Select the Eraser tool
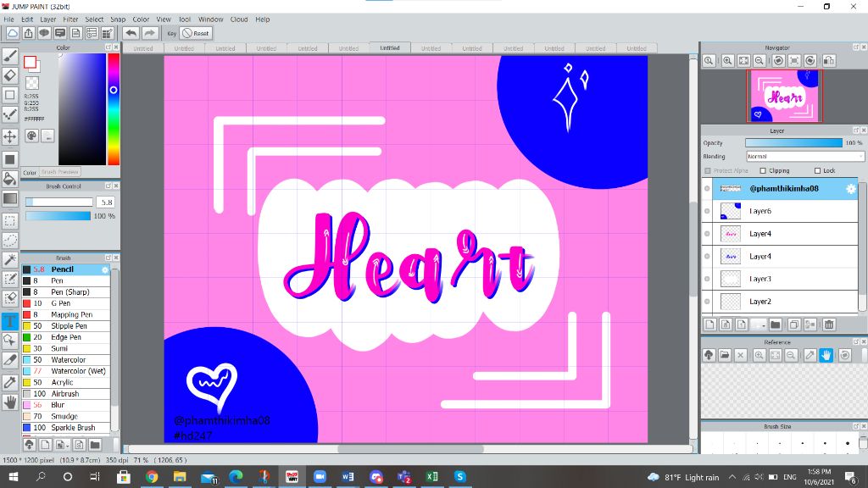The height and width of the screenshot is (488, 868). click(x=10, y=75)
